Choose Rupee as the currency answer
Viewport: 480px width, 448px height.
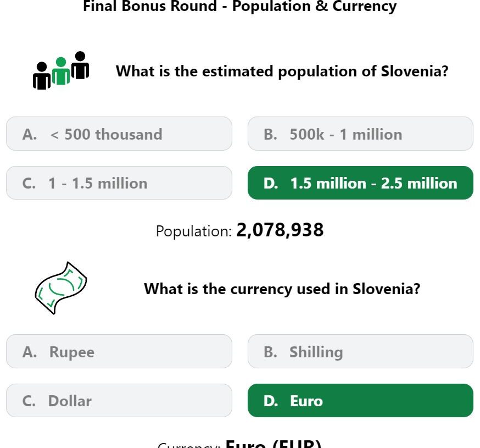tap(119, 351)
